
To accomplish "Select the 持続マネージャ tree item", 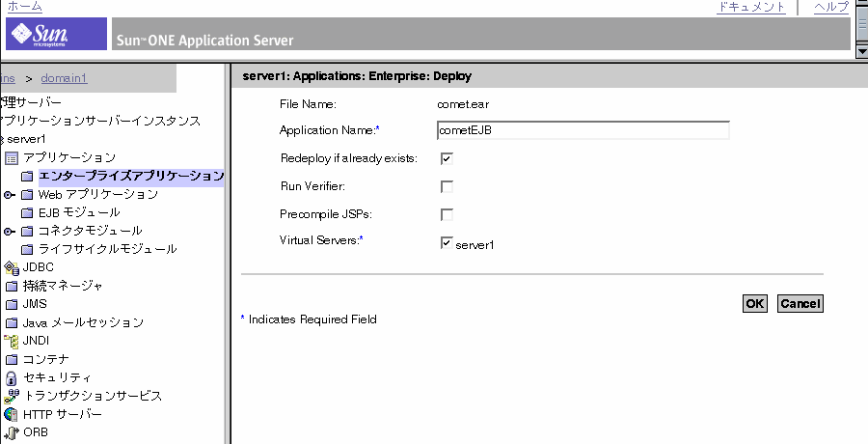I will point(63,287).
